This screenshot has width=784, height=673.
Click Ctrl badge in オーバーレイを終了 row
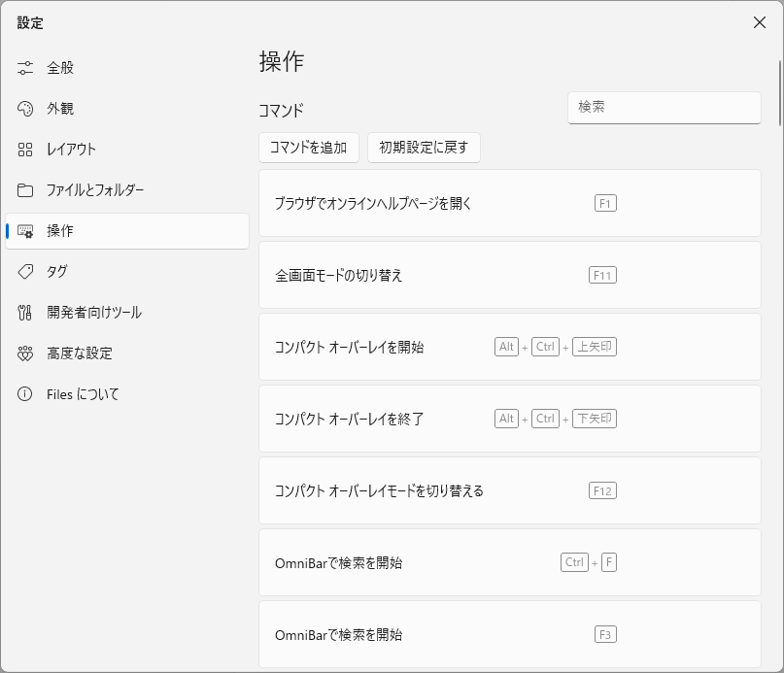tap(546, 419)
